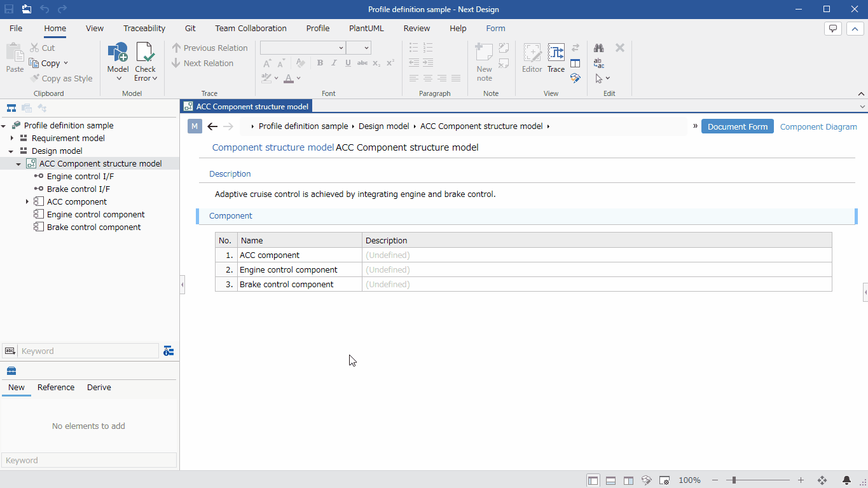Open the File menu
The width and height of the screenshot is (868, 488).
click(x=16, y=28)
